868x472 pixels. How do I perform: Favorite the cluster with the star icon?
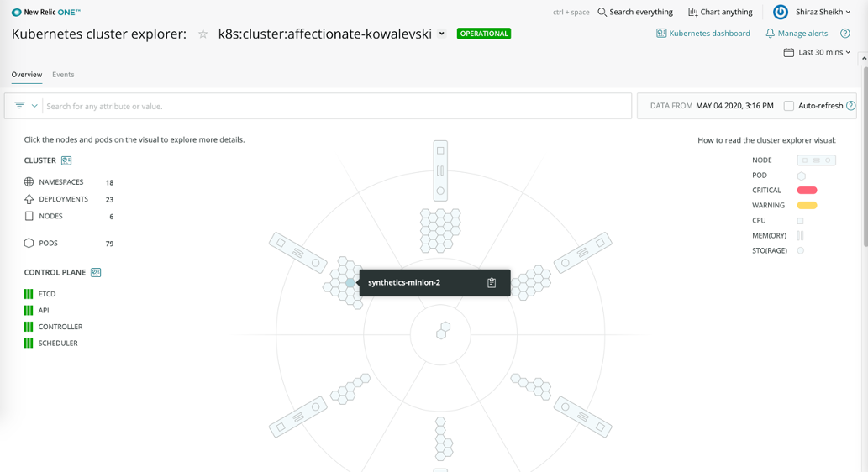click(203, 34)
